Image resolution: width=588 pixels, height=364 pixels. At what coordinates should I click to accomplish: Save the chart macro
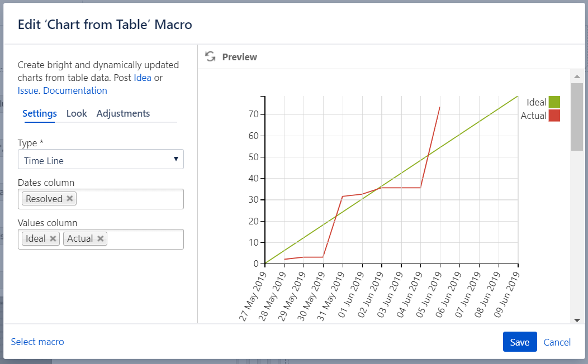pyautogui.click(x=519, y=342)
